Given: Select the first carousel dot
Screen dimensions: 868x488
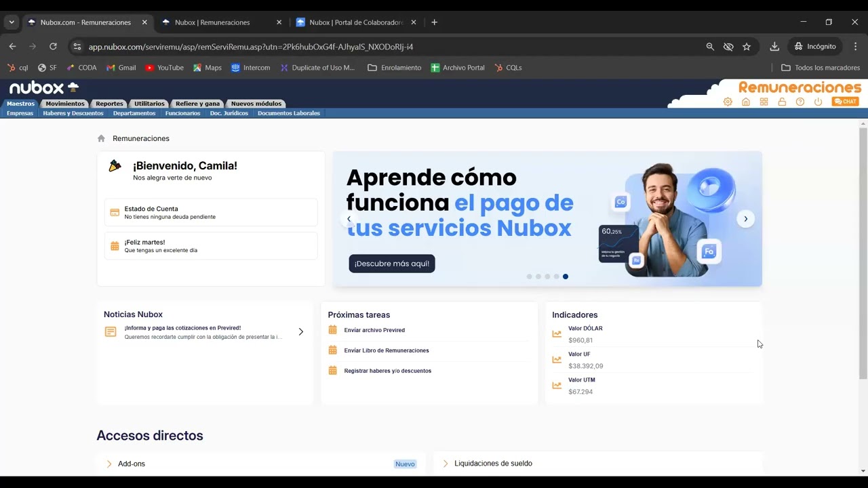Looking at the screenshot, I should click(530, 277).
